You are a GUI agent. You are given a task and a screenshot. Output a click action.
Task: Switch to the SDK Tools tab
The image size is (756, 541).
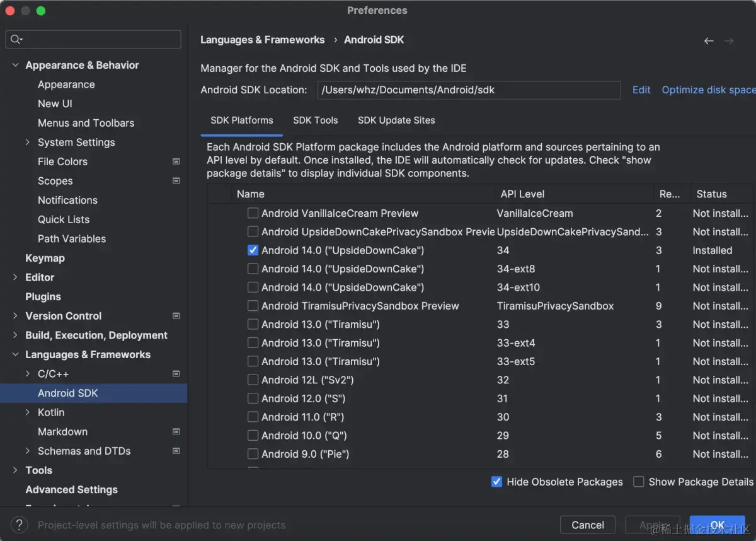click(x=315, y=120)
